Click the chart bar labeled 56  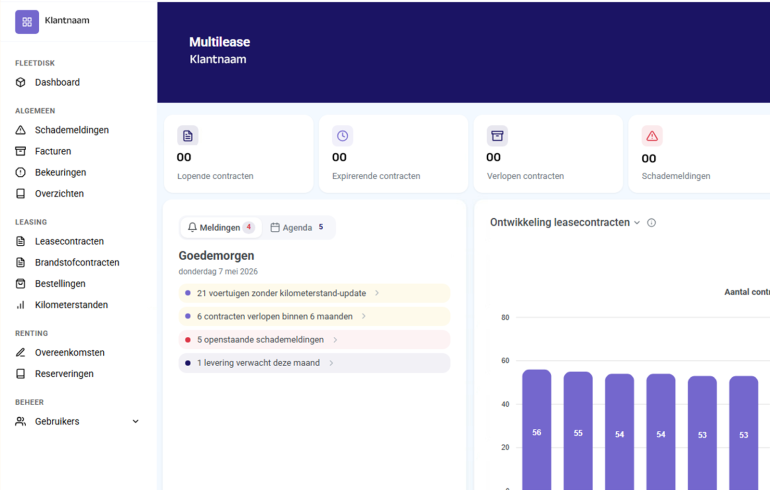click(x=537, y=430)
